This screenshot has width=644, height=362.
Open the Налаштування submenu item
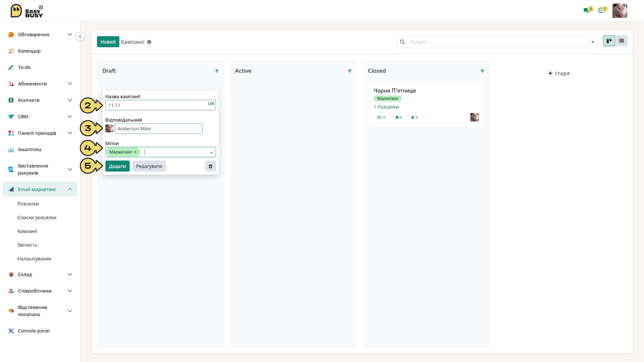click(34, 259)
